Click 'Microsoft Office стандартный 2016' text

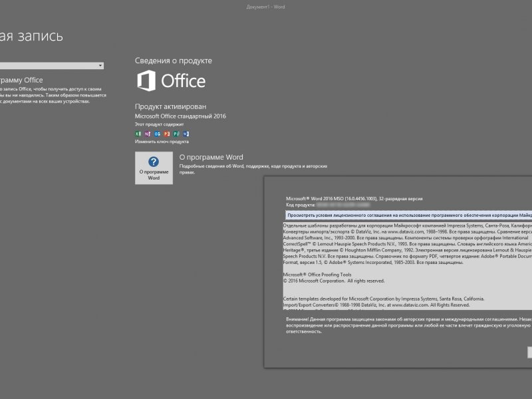[x=180, y=116]
